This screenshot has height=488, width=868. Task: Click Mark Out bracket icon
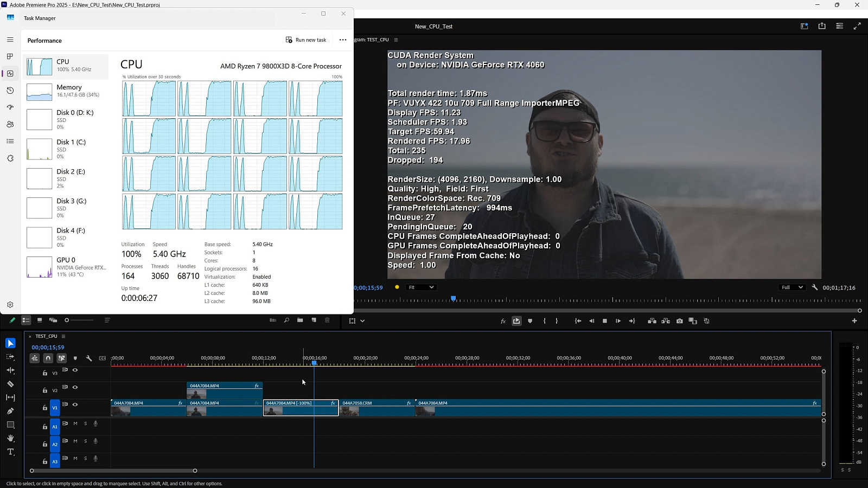pos(557,321)
